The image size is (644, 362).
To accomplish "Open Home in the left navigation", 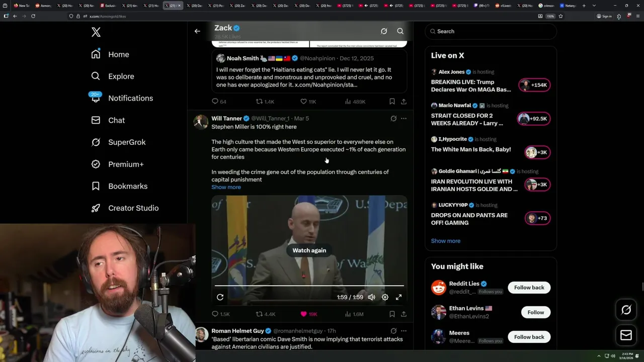I will pos(110,54).
